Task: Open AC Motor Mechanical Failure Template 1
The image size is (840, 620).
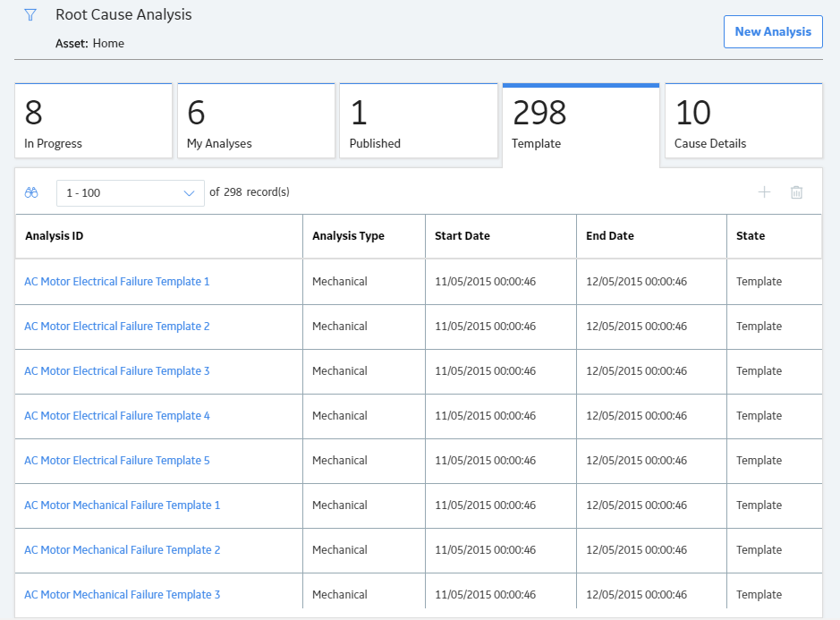Action: [x=123, y=505]
